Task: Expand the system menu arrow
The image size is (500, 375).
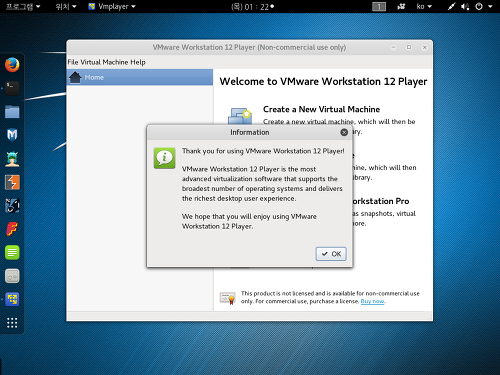Action: (x=490, y=6)
